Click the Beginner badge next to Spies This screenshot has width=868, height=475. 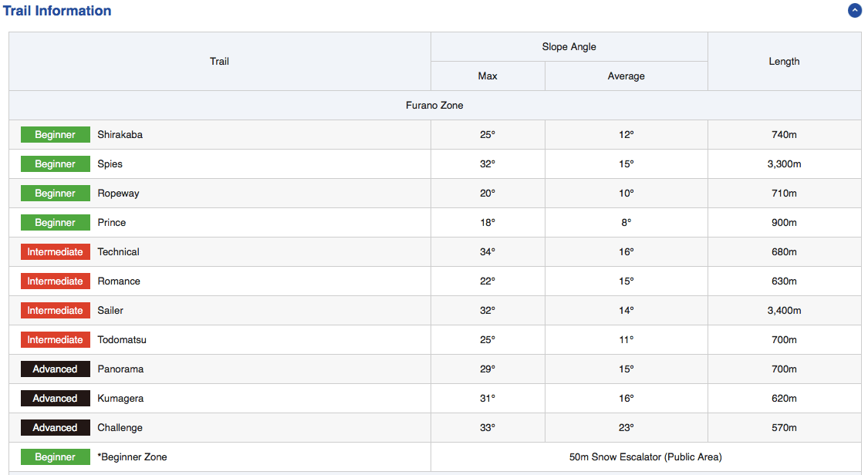pyautogui.click(x=55, y=164)
